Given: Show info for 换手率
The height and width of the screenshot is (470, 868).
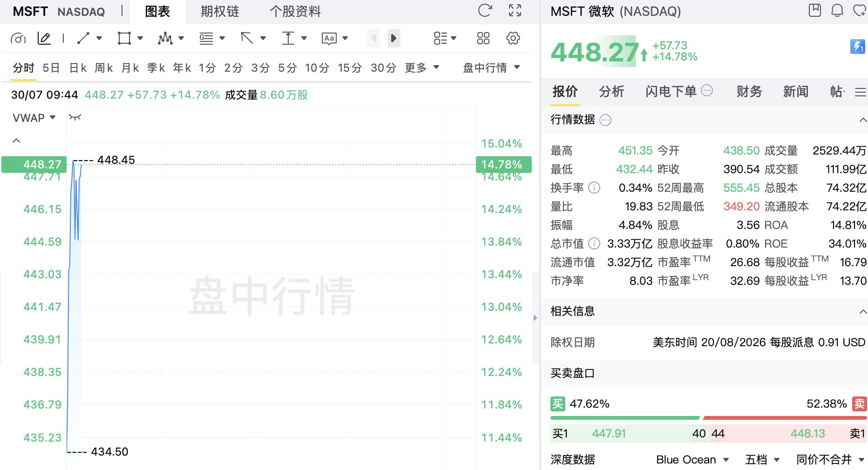Looking at the screenshot, I should (x=594, y=188).
